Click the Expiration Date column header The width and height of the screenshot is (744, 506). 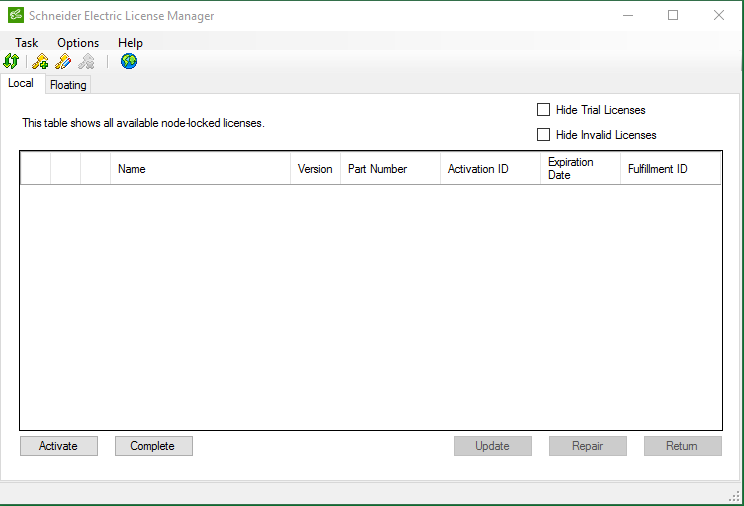click(x=580, y=169)
